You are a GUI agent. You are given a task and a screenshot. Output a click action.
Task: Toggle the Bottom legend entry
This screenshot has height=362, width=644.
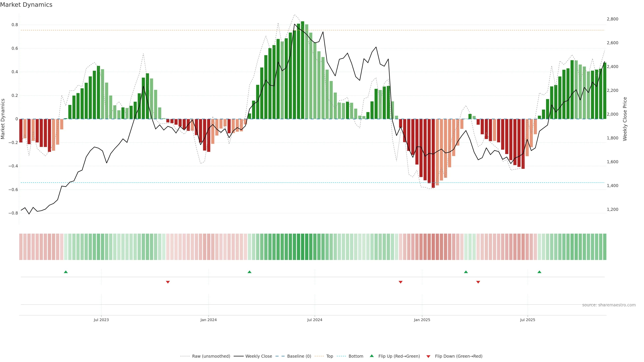(x=356, y=356)
